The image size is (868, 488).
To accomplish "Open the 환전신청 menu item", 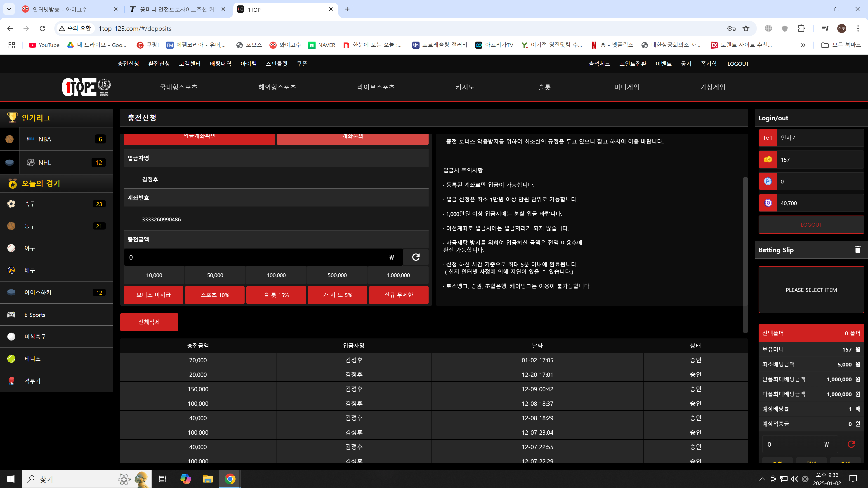I will (159, 64).
